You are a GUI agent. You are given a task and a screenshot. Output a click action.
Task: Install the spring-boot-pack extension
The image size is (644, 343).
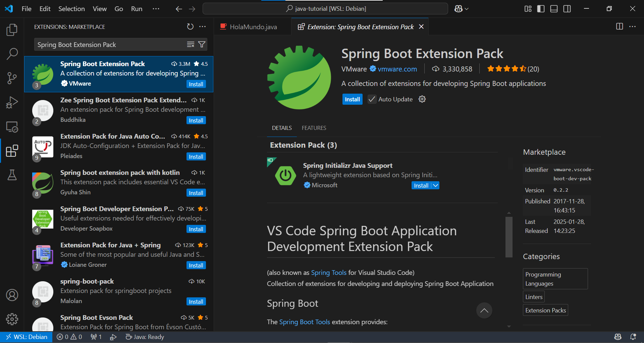click(196, 302)
